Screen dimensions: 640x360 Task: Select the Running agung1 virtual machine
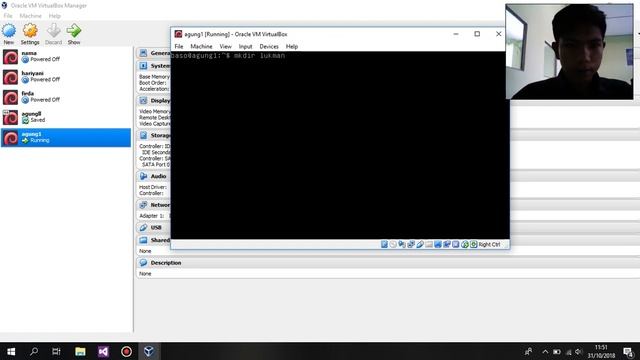pos(66,138)
